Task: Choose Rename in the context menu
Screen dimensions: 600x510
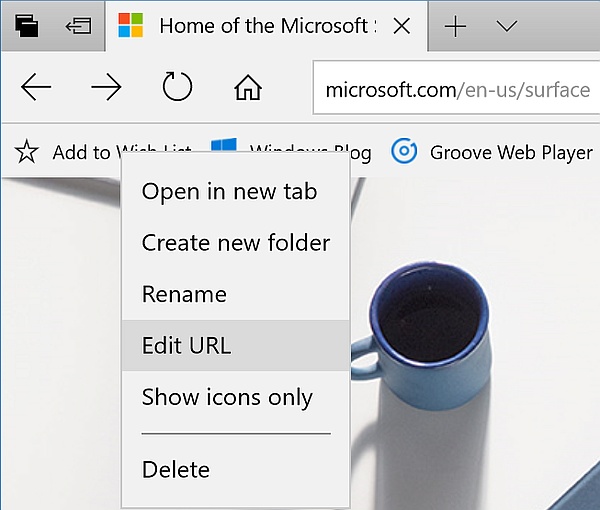Action: tap(184, 295)
